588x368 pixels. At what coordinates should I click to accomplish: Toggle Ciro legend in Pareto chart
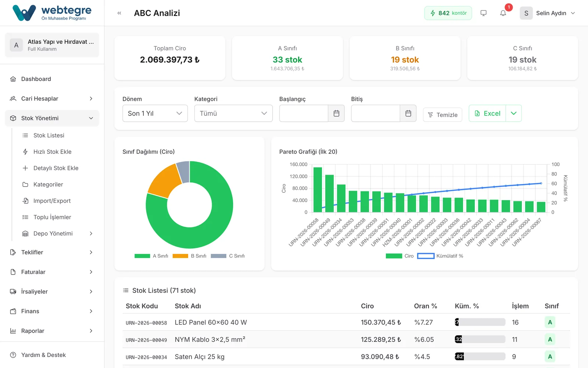coord(400,256)
